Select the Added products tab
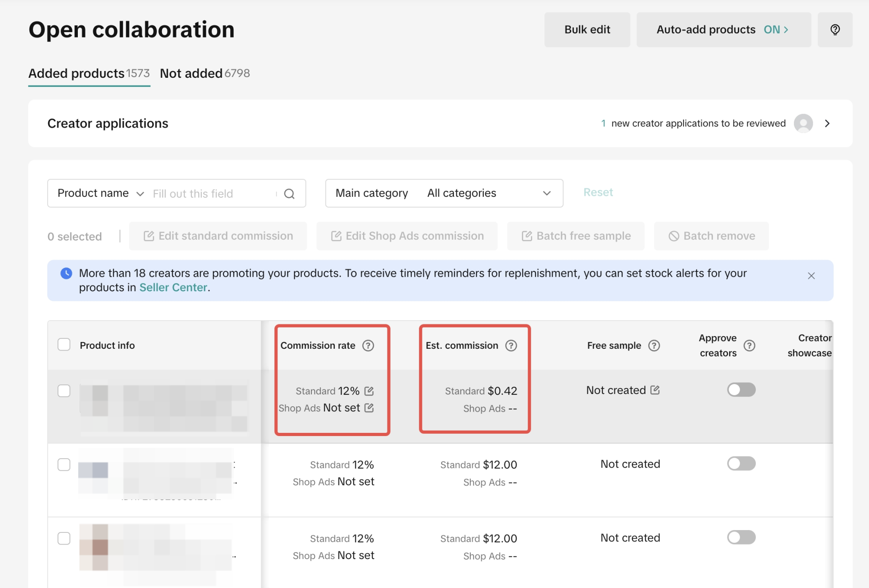The height and width of the screenshot is (588, 869). [x=89, y=73]
